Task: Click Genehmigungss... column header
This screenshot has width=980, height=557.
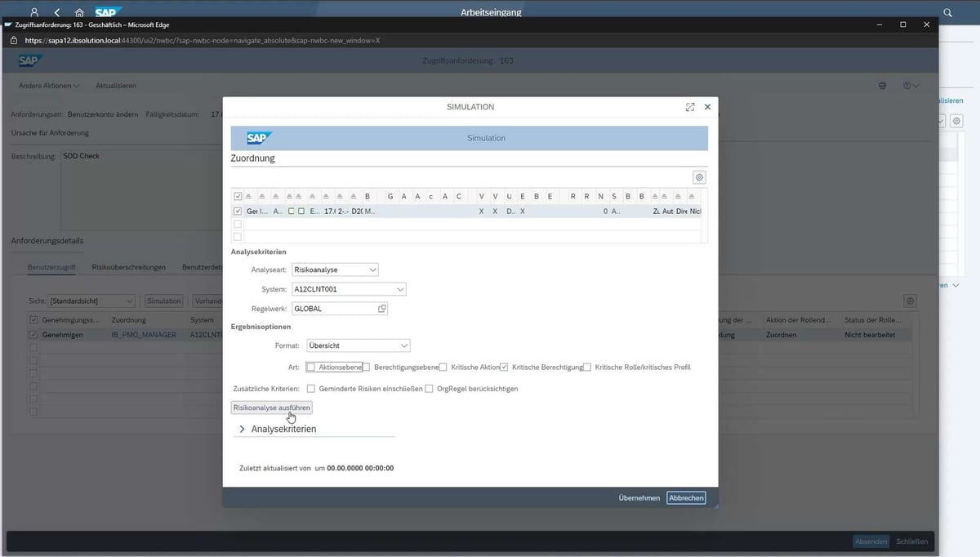Action: (71, 320)
